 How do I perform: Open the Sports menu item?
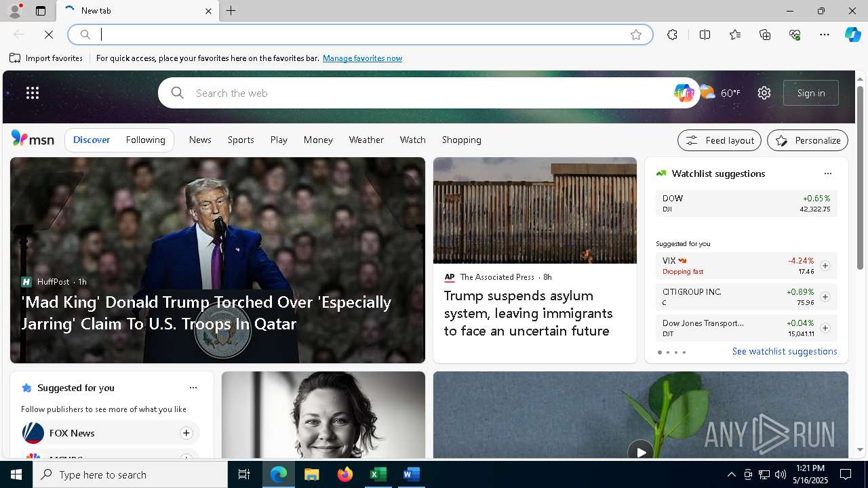tap(241, 140)
